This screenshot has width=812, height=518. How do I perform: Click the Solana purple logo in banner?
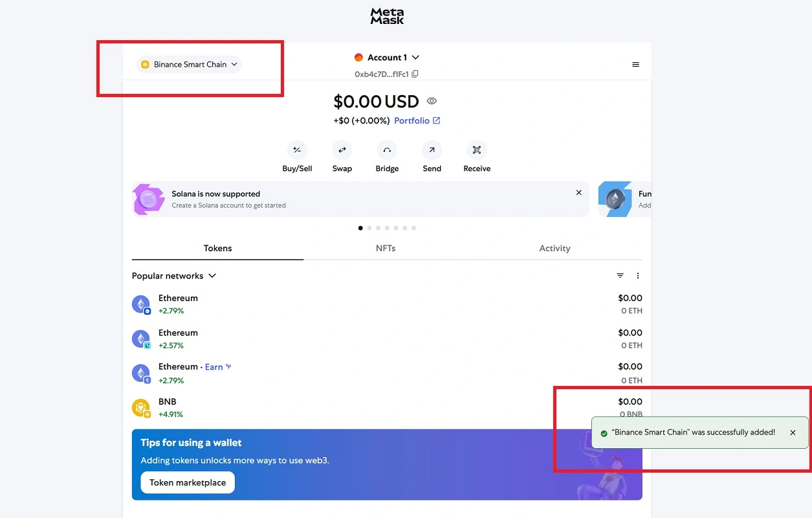coord(148,199)
